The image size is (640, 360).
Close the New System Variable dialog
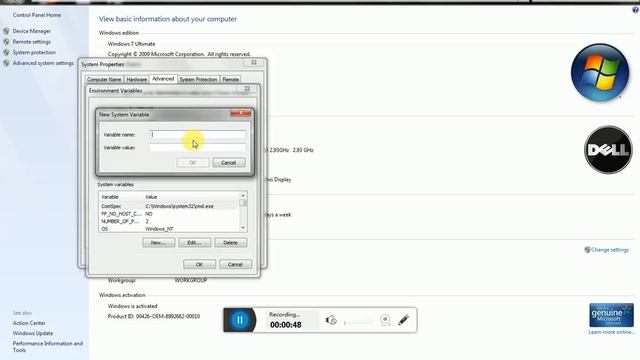pyautogui.click(x=241, y=113)
